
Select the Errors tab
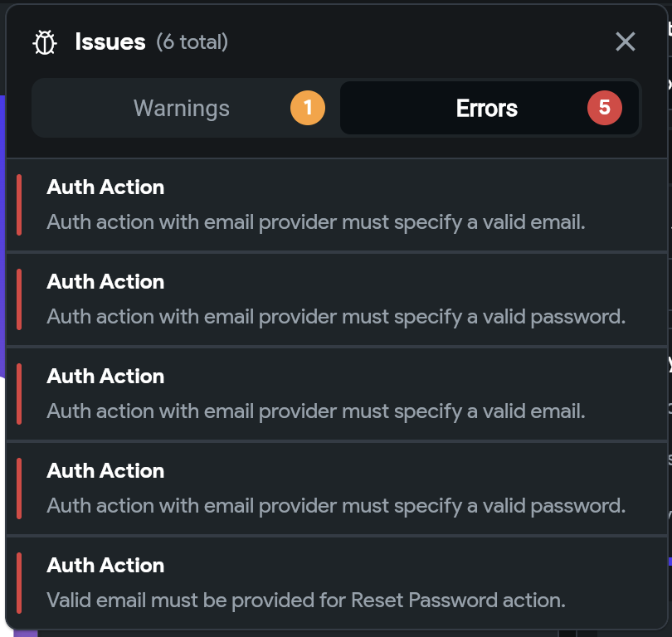[x=489, y=108]
